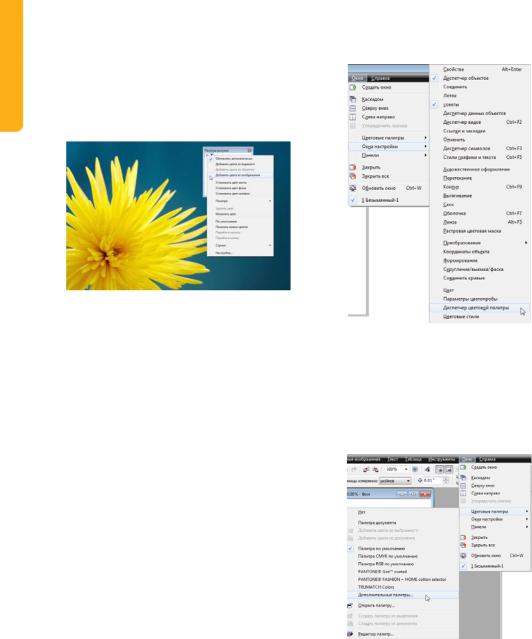Select Диспетчер видов Ctrl+F2 entry
532x639 pixels.
coord(480,122)
